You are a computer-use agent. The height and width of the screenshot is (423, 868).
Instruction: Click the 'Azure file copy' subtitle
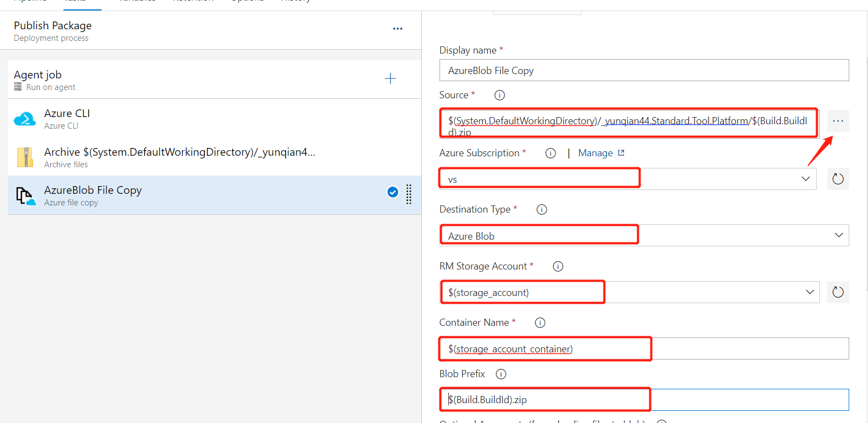pos(71,203)
